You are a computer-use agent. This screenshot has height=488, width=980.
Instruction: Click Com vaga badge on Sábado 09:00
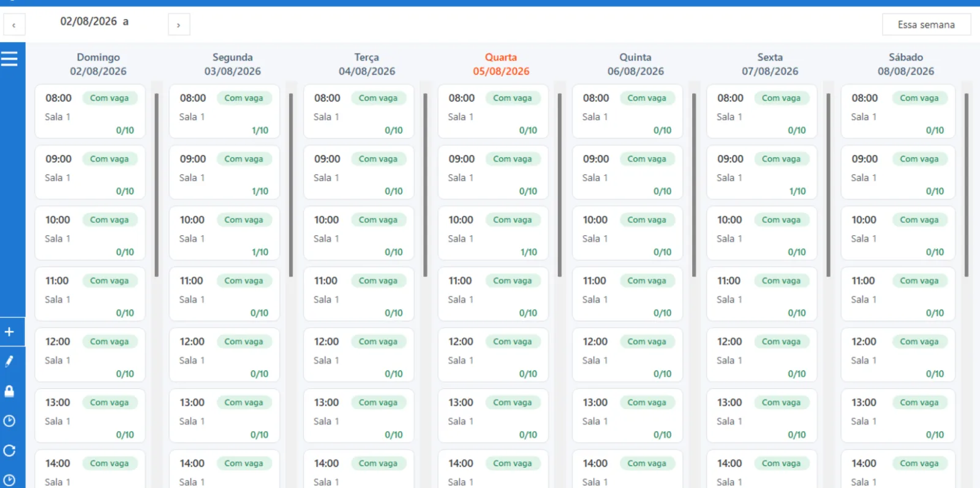coord(919,159)
